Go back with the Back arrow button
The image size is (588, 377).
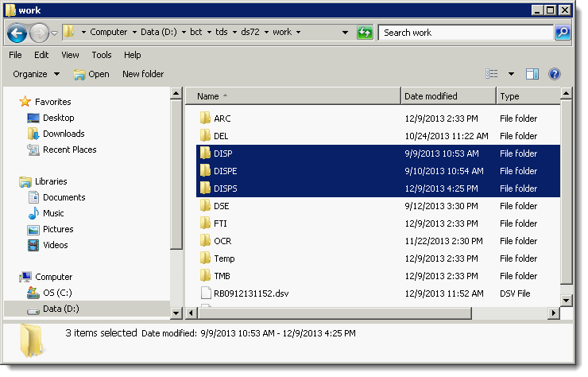click(x=17, y=33)
